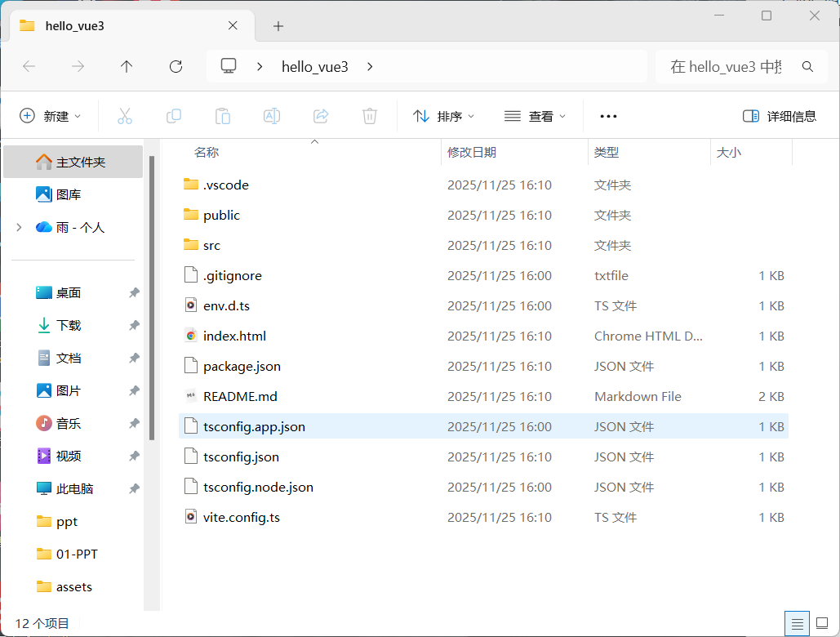
Task: Select the public folder
Action: click(x=483, y=215)
